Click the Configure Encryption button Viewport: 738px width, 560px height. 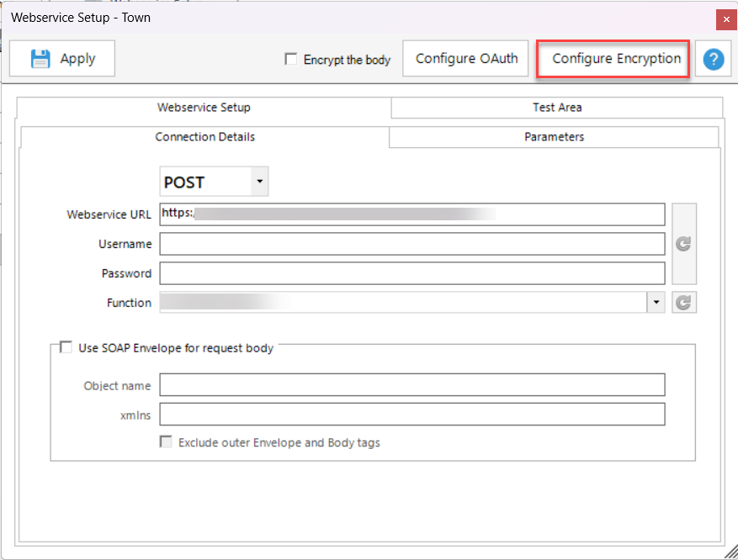tap(616, 59)
